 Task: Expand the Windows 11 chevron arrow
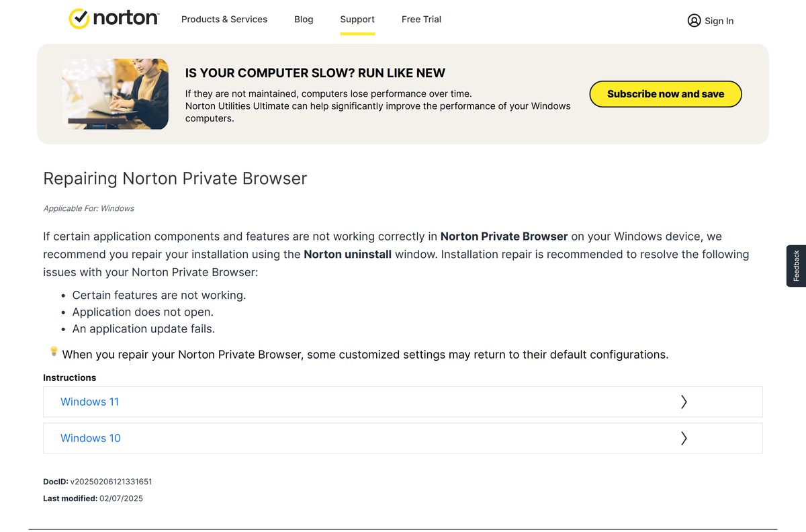(684, 402)
